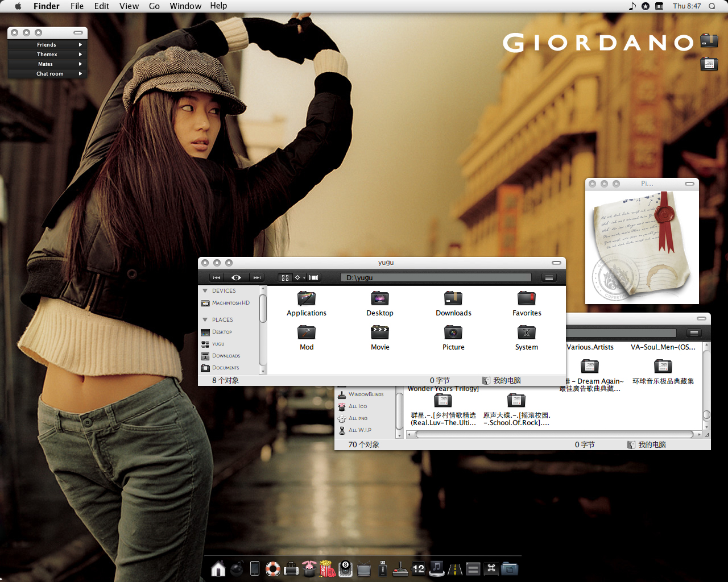Launch the joystick icon in the dock
Viewport: 728px width, 582px height.
click(x=400, y=568)
